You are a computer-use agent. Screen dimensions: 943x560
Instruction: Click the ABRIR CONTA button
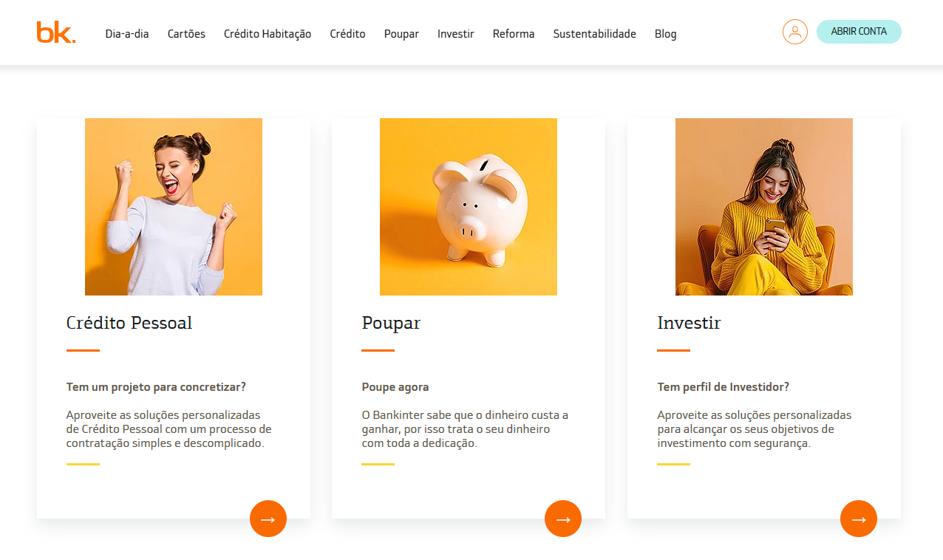(859, 32)
